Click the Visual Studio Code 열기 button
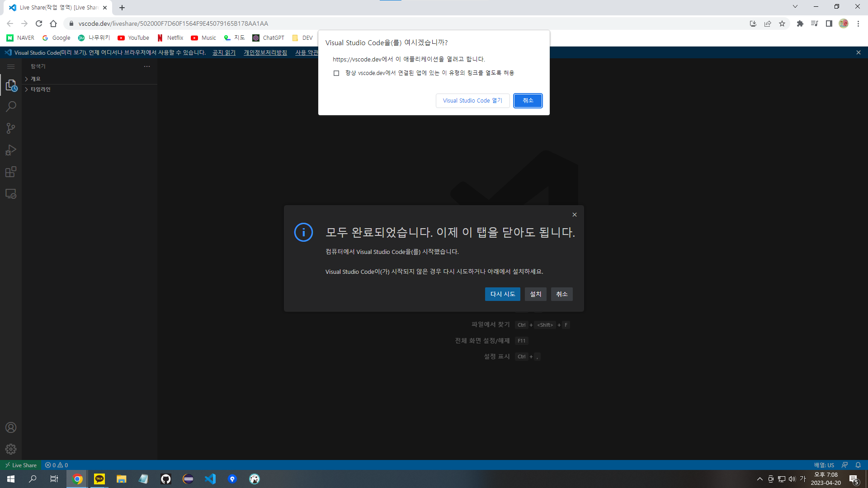 click(x=472, y=100)
